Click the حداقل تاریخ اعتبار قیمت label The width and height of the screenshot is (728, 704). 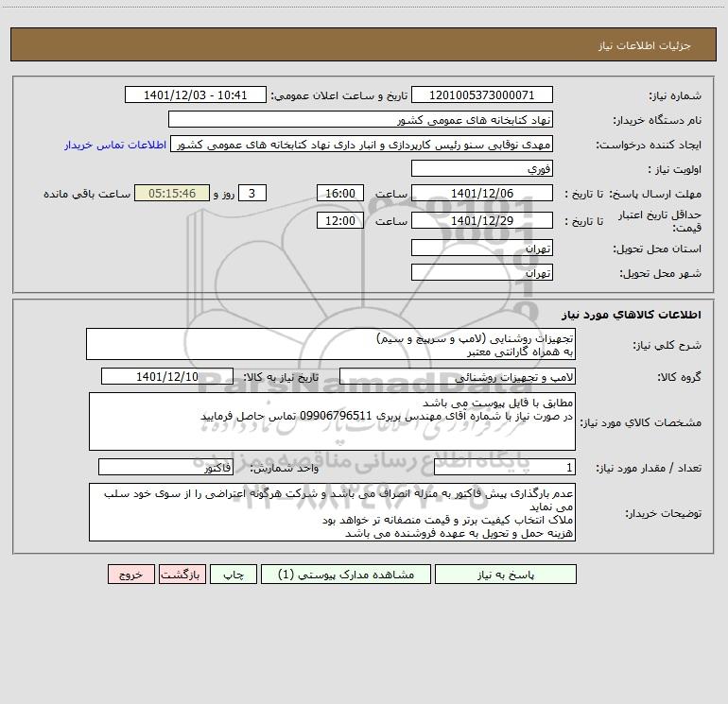pos(660,221)
